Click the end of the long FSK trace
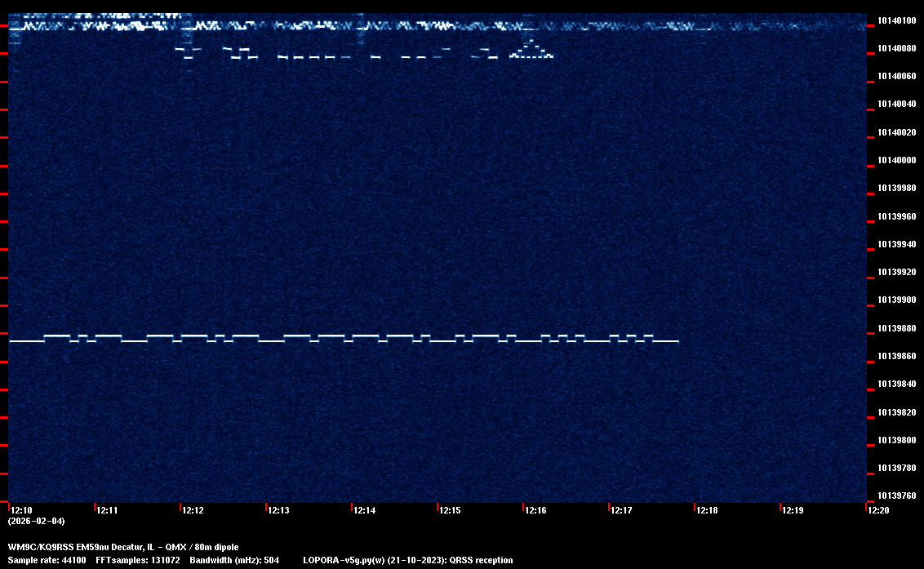Viewport: 924px width, 569px height. tap(677, 341)
